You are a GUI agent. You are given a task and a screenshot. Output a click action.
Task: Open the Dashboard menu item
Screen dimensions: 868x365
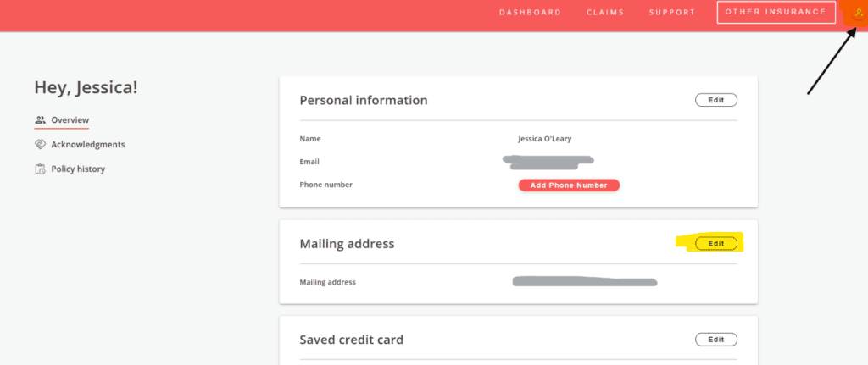point(531,12)
